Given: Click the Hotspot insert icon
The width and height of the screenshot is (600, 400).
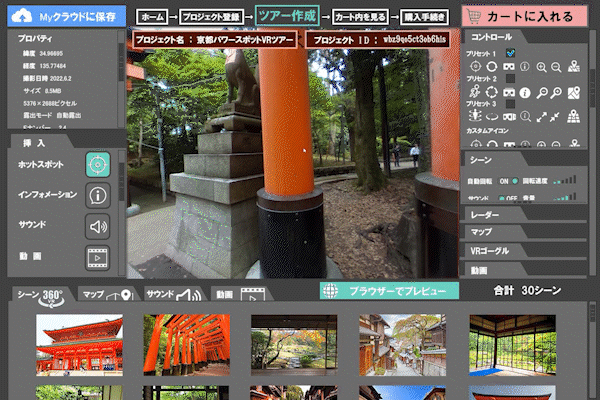Looking at the screenshot, I should click(x=97, y=163).
